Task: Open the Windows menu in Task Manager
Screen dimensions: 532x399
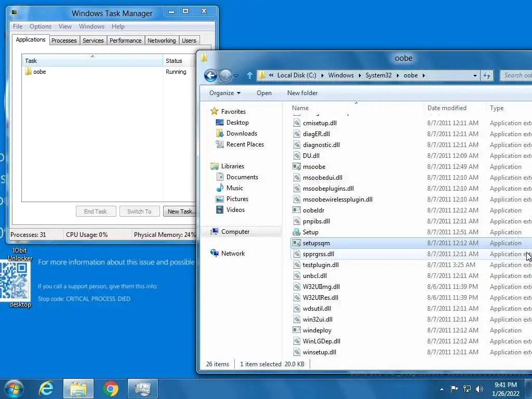Action: click(91, 26)
